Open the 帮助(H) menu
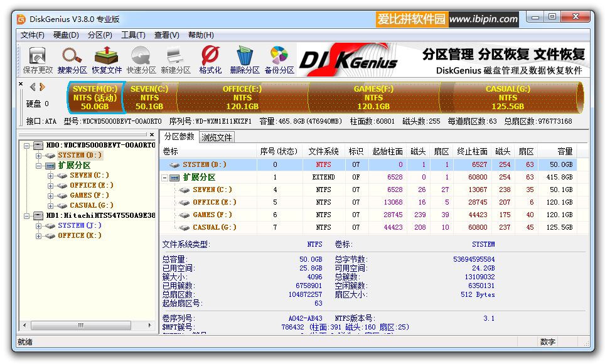Screen dimensions: 605x364 pos(201,35)
